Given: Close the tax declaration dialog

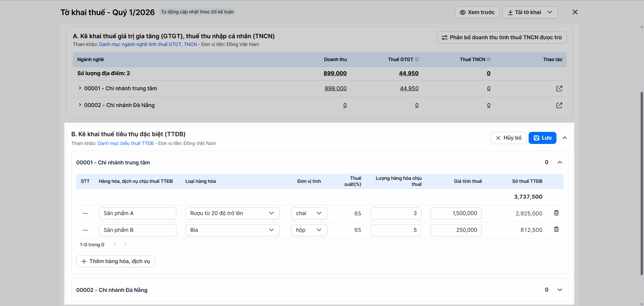Looking at the screenshot, I should (x=575, y=12).
